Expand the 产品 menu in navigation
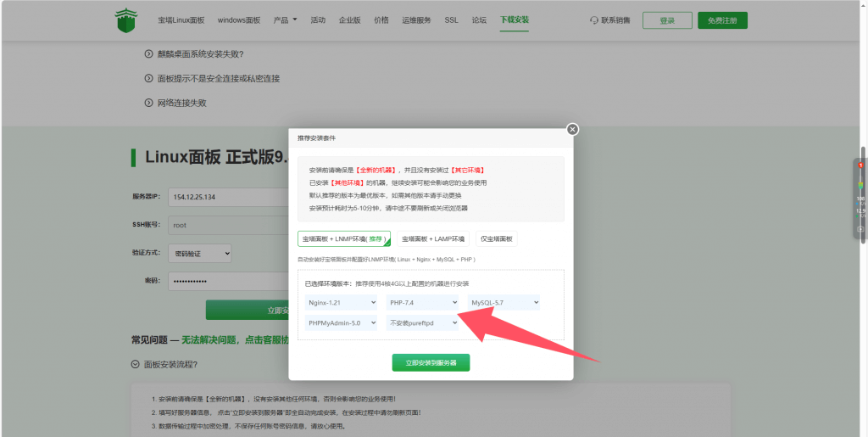868x437 pixels. click(x=285, y=20)
